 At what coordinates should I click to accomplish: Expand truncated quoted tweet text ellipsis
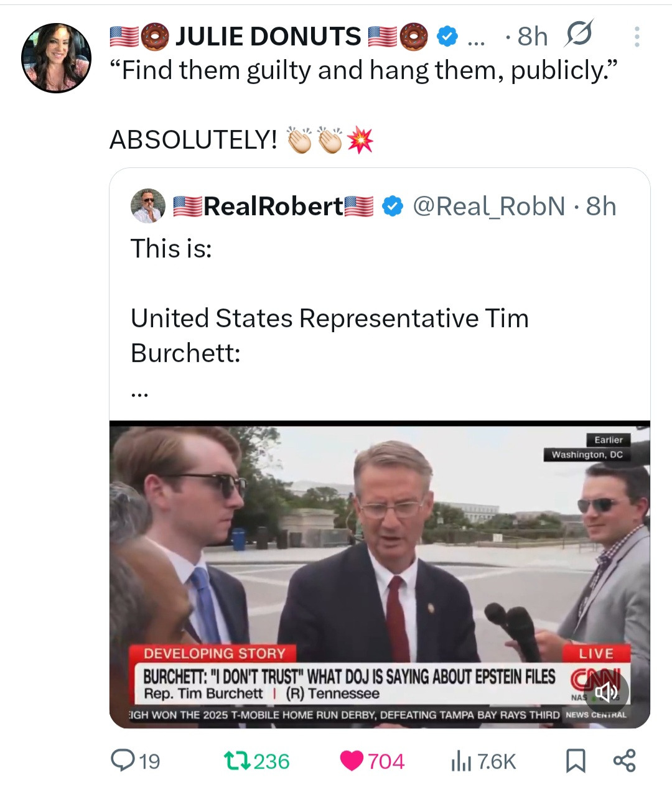click(x=139, y=392)
